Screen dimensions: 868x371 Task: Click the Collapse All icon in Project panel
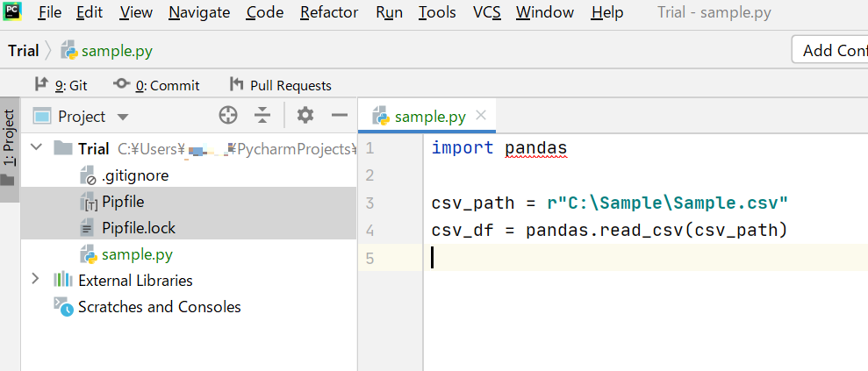(262, 116)
